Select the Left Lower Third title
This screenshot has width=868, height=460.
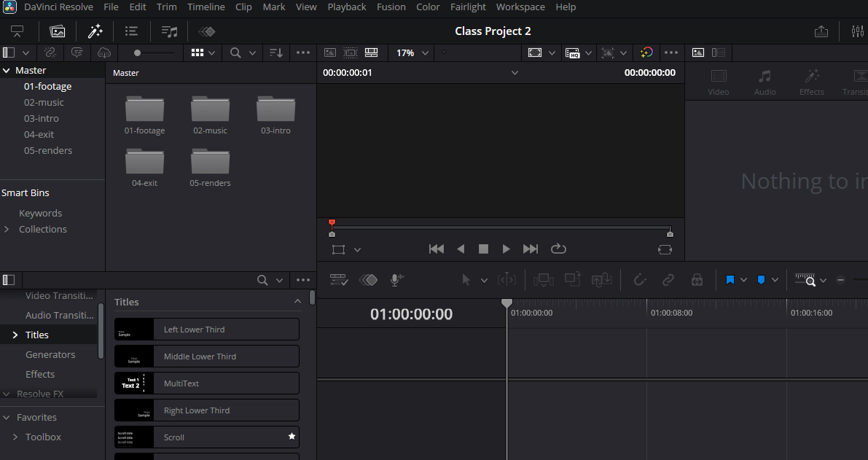[206, 330]
